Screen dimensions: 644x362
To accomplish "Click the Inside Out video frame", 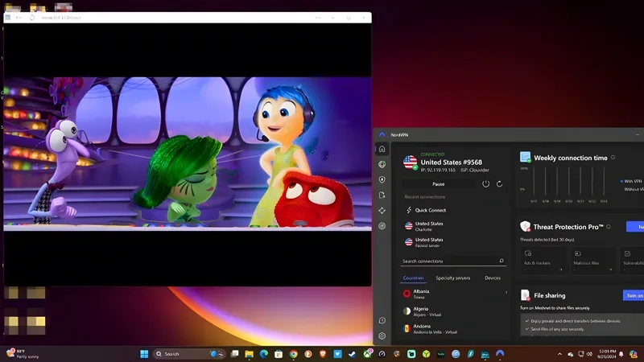I will click(x=188, y=154).
